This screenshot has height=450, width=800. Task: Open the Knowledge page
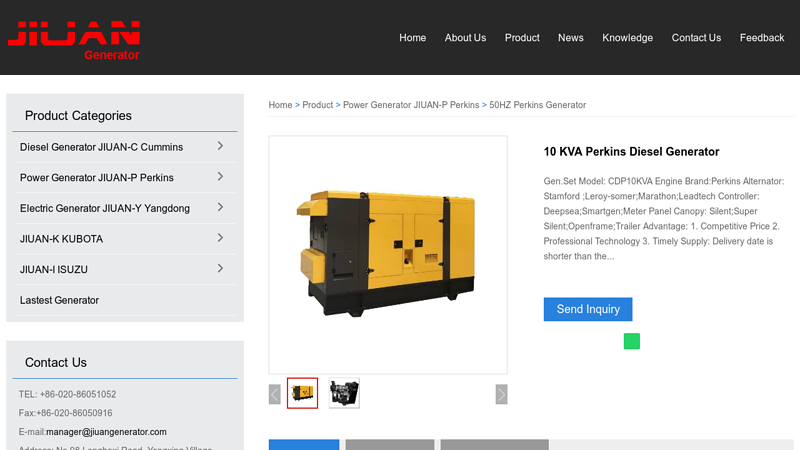pyautogui.click(x=627, y=38)
